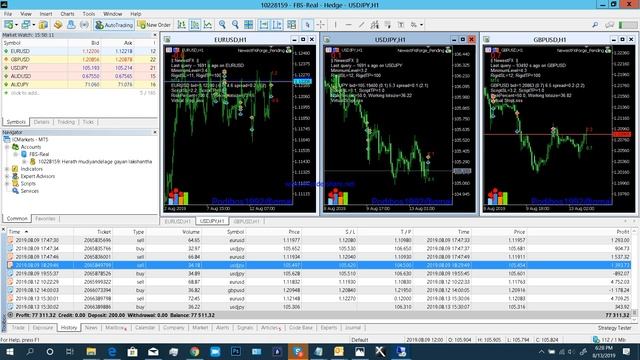This screenshot has height=360, width=640.
Task: Select the Line Chart type icon
Action: click(x=208, y=25)
